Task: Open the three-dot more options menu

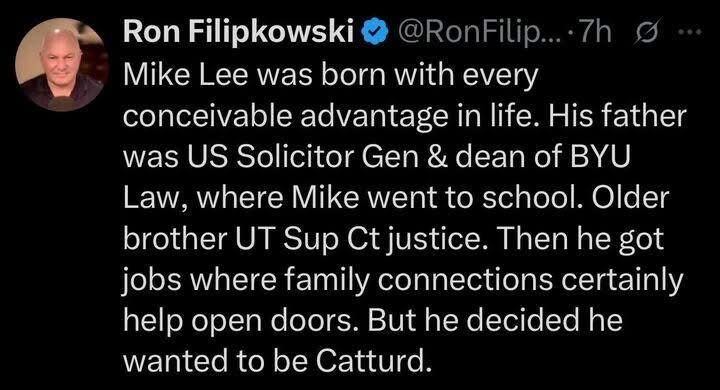Action: (x=691, y=32)
